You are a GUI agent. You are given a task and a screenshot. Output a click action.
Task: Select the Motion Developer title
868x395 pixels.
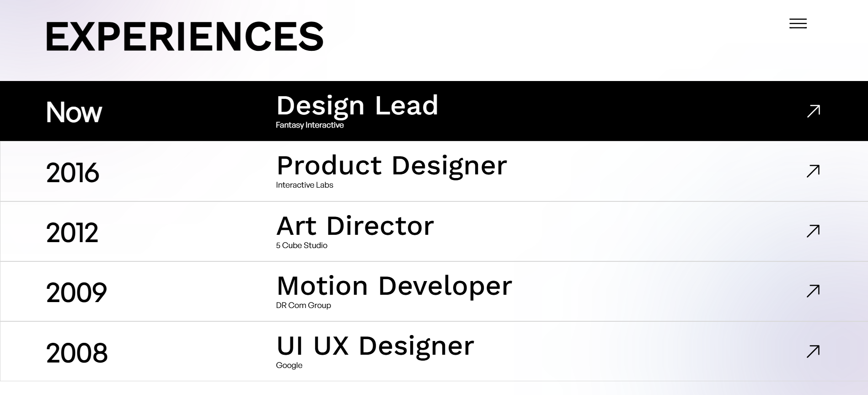[394, 286]
